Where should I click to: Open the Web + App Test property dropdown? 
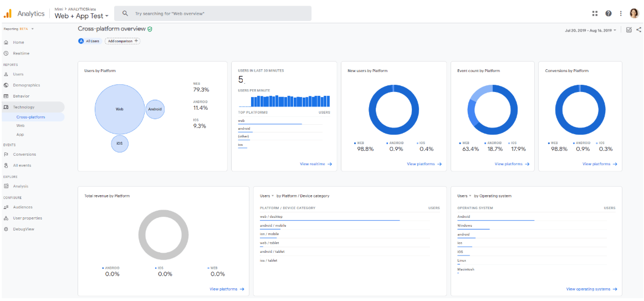click(x=81, y=16)
